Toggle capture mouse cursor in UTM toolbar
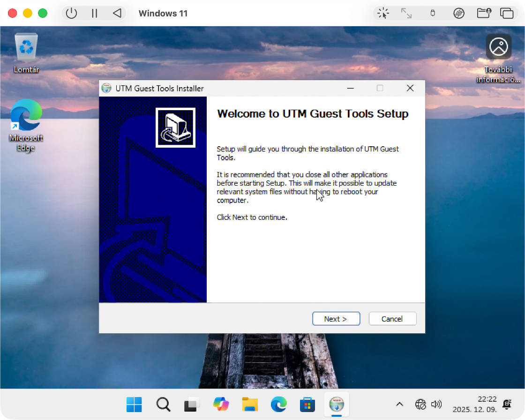Viewport: 525px width, 420px height. [x=383, y=13]
